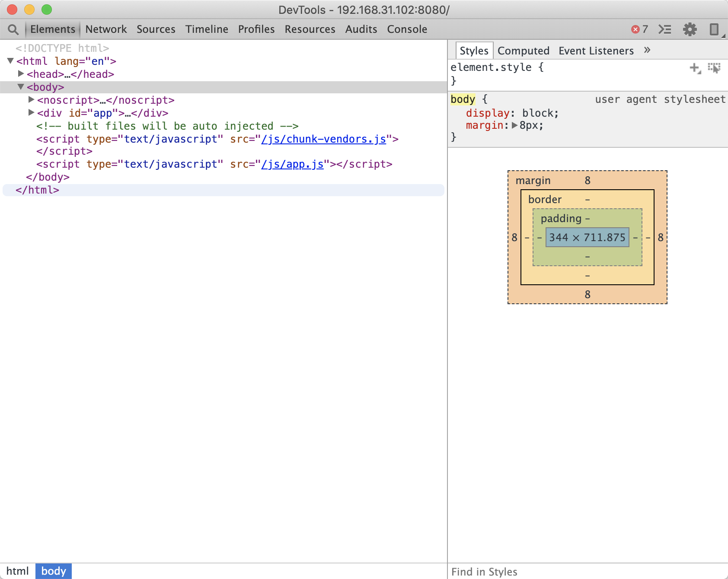Click the margin label in box model
This screenshot has width=728, height=579.
tap(533, 181)
